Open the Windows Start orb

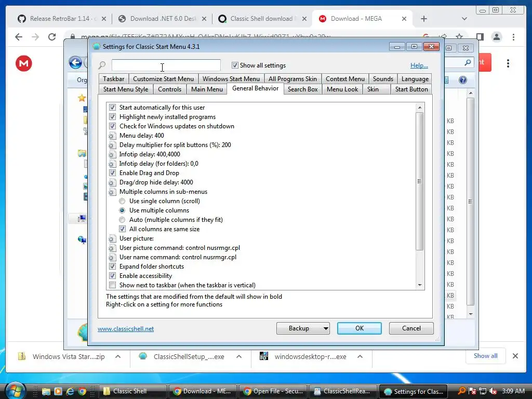point(15,390)
